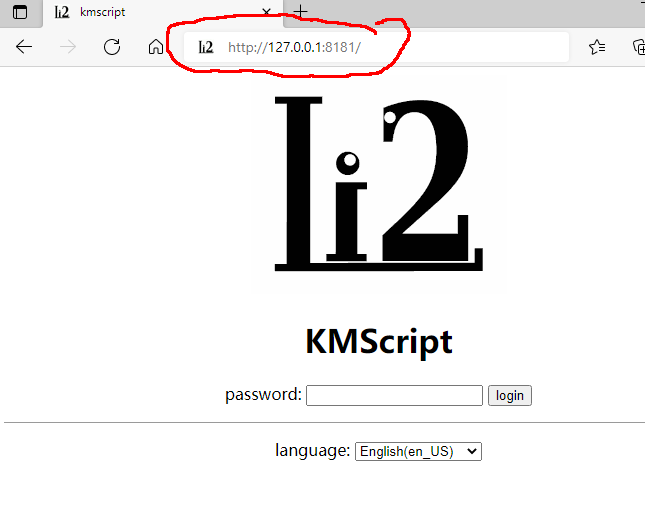The height and width of the screenshot is (510, 645).
Task: Click the Forward navigation arrow
Action: coord(68,47)
